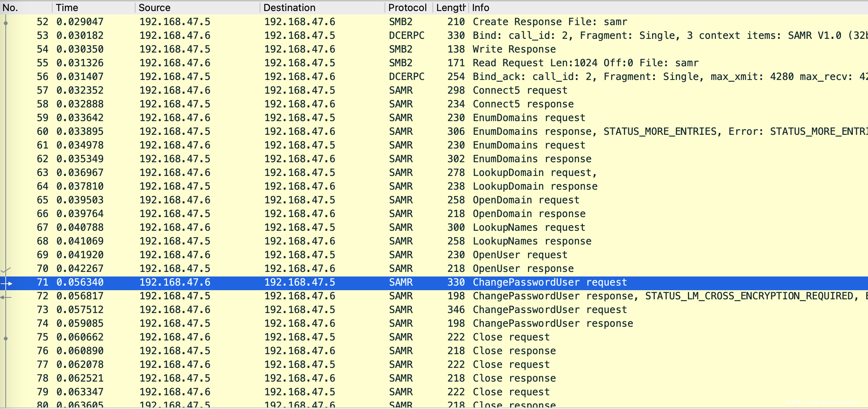Select packet 57 Connect5 request
868x409 pixels.
tap(434, 90)
